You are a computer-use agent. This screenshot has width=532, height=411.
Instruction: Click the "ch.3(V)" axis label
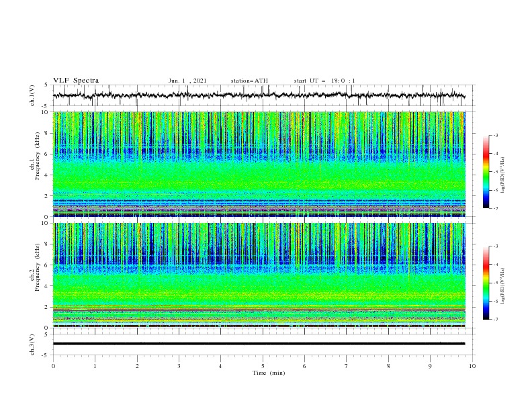(32, 345)
